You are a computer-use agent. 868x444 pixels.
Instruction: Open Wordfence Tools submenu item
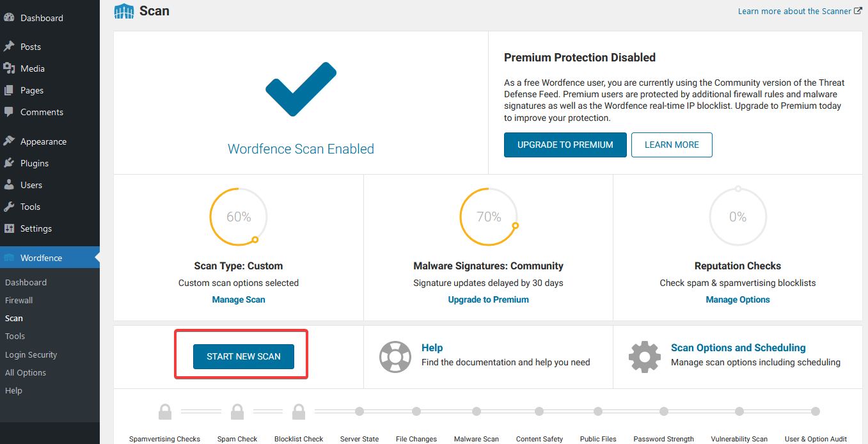[x=15, y=336]
